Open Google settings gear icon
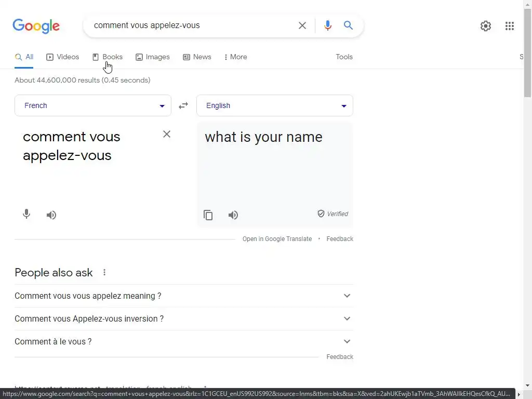The image size is (532, 399). 486,26
